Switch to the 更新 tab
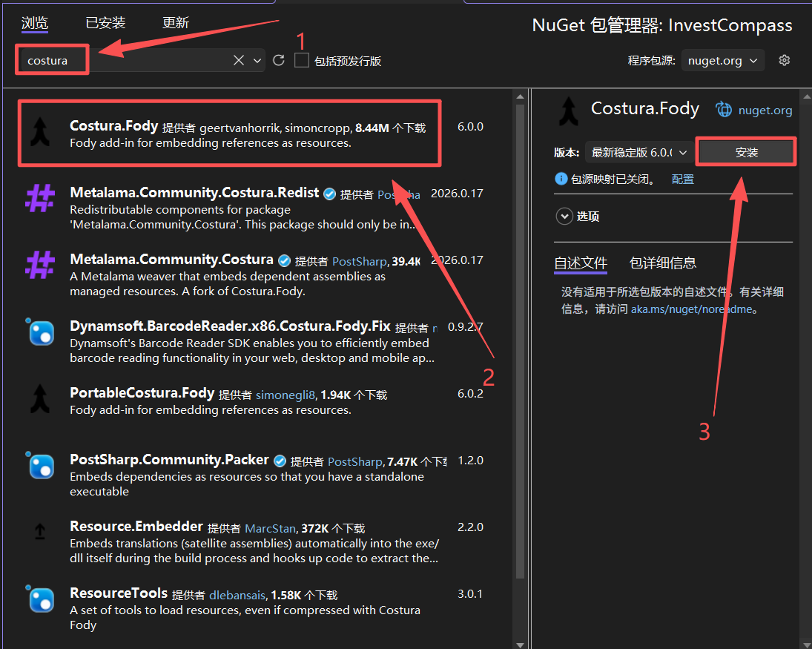 176,23
